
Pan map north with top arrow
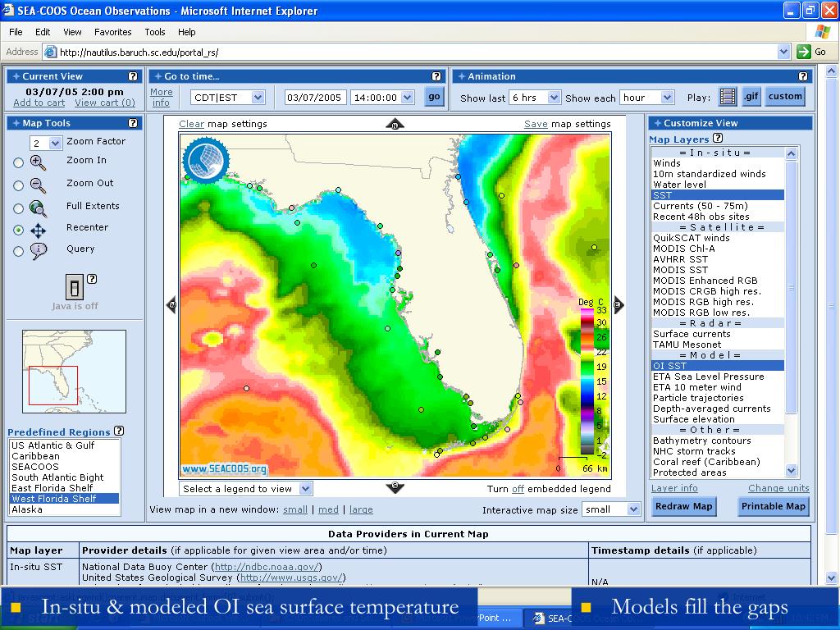point(395,124)
